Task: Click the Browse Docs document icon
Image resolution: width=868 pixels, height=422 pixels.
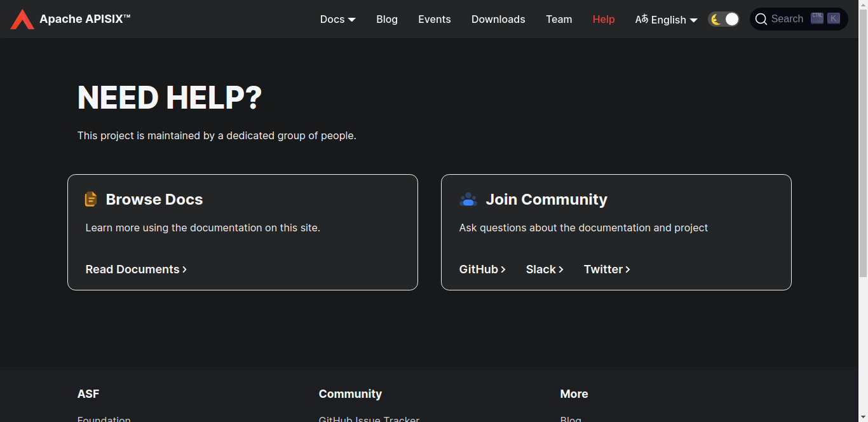Action: click(x=91, y=199)
